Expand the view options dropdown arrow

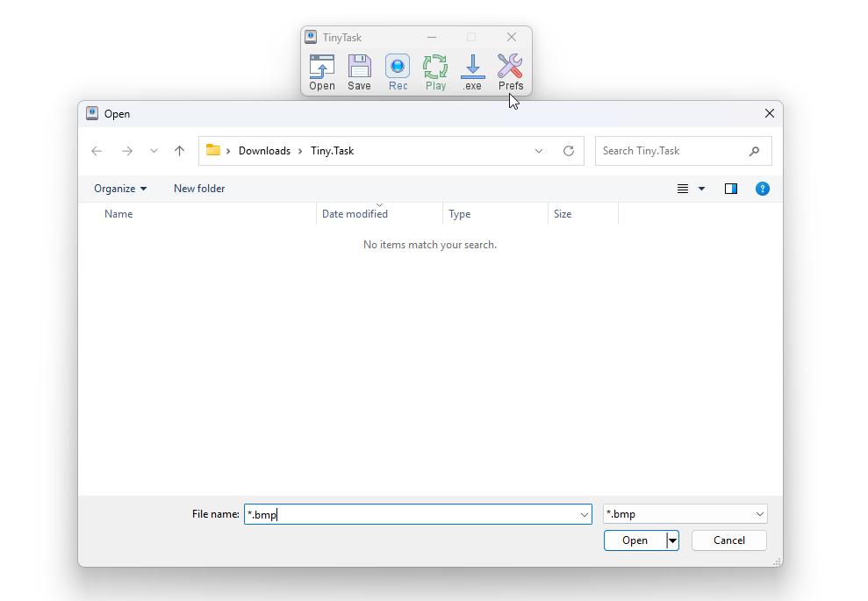(701, 189)
